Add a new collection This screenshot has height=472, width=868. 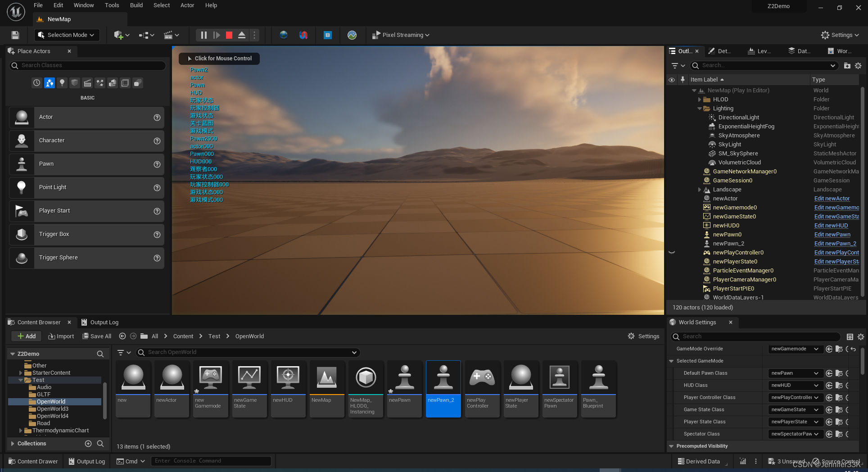click(88, 444)
